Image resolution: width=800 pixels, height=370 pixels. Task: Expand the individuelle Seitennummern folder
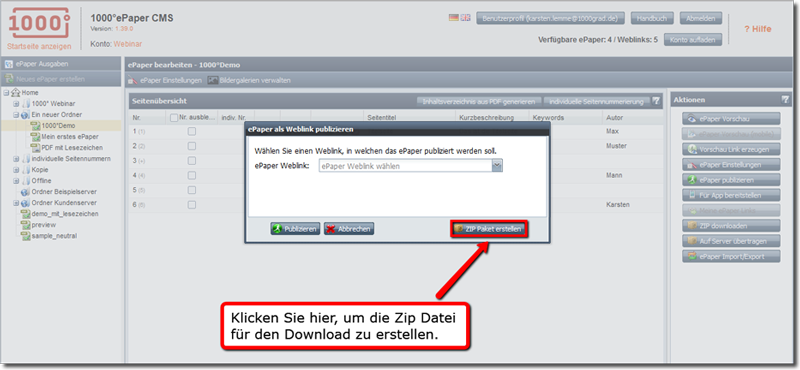[x=16, y=159]
